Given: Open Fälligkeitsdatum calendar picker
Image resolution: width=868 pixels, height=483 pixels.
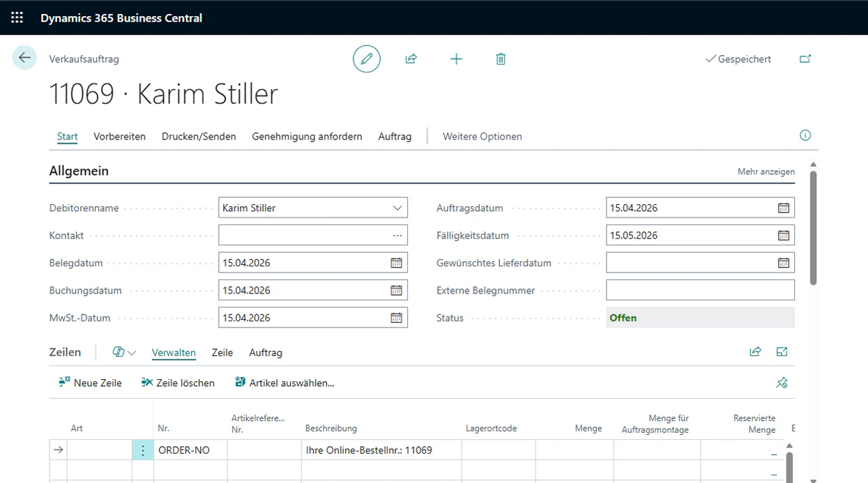Looking at the screenshot, I should [784, 236].
